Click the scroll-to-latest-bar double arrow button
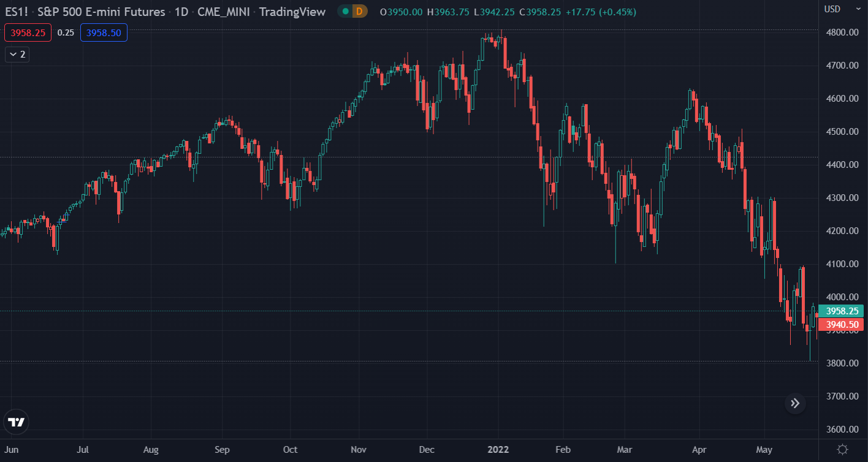The image size is (868, 462). tap(795, 403)
